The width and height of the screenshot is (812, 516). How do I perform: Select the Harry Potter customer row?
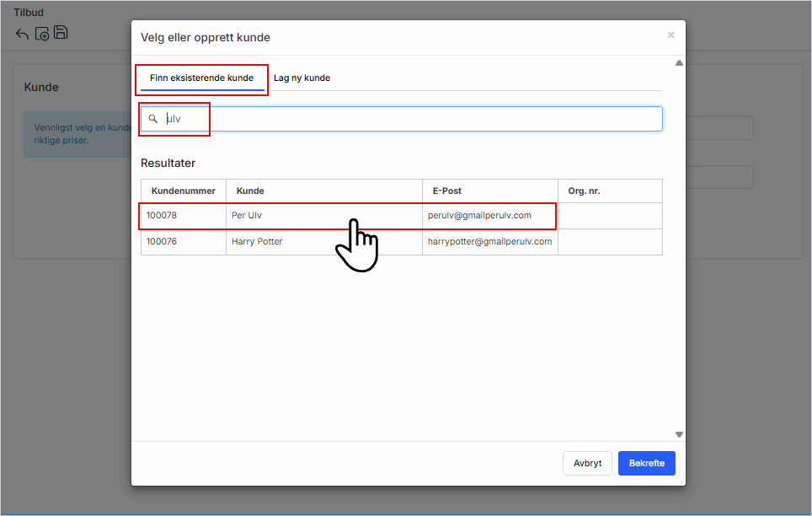coord(257,242)
